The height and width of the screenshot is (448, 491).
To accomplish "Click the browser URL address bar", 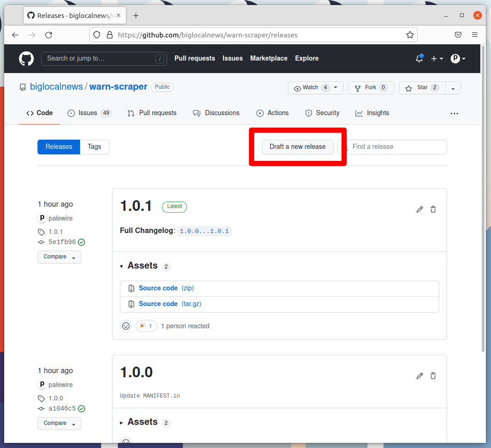I will (x=253, y=35).
